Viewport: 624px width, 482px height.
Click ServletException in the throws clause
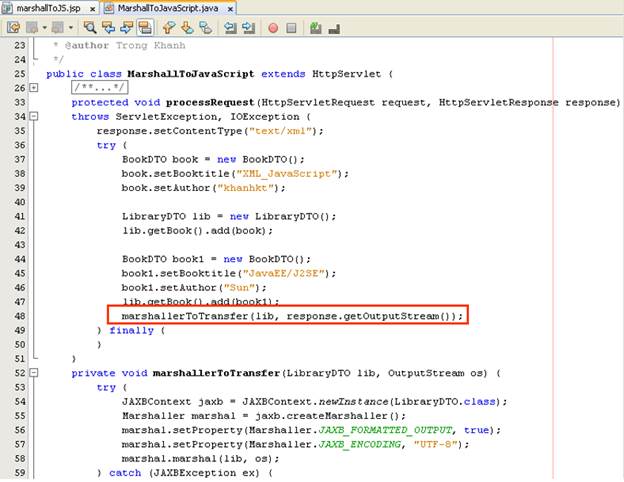(x=166, y=117)
